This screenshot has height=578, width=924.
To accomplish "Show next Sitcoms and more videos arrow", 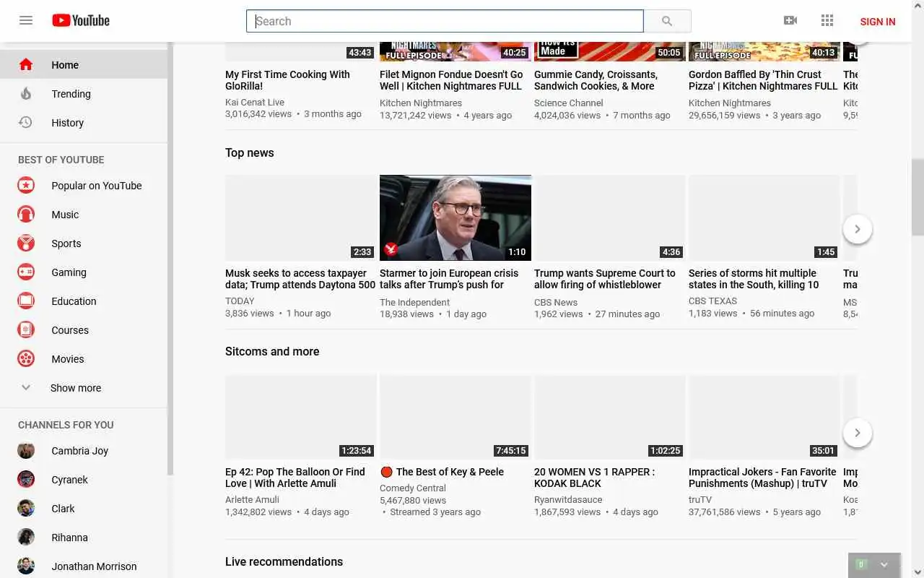I will (858, 433).
